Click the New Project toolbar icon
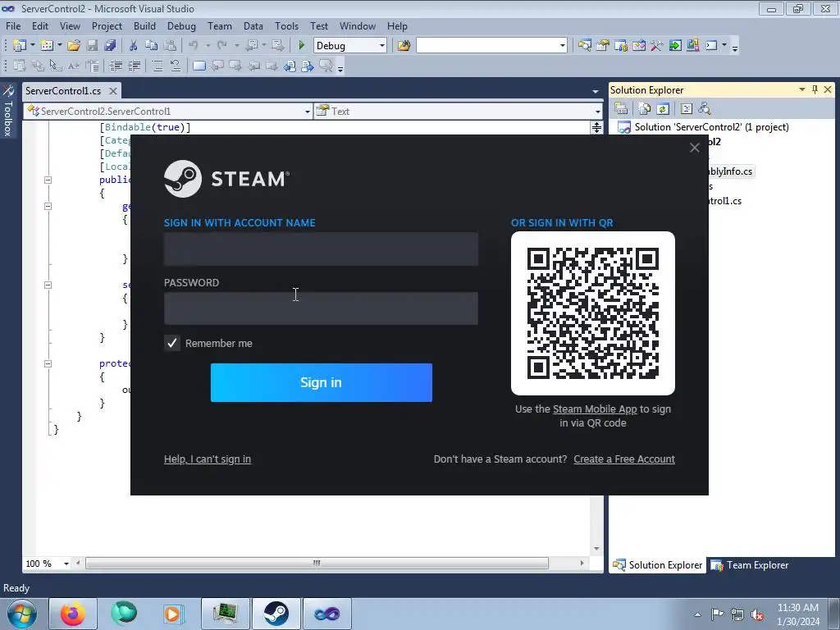The height and width of the screenshot is (630, 840). point(20,46)
